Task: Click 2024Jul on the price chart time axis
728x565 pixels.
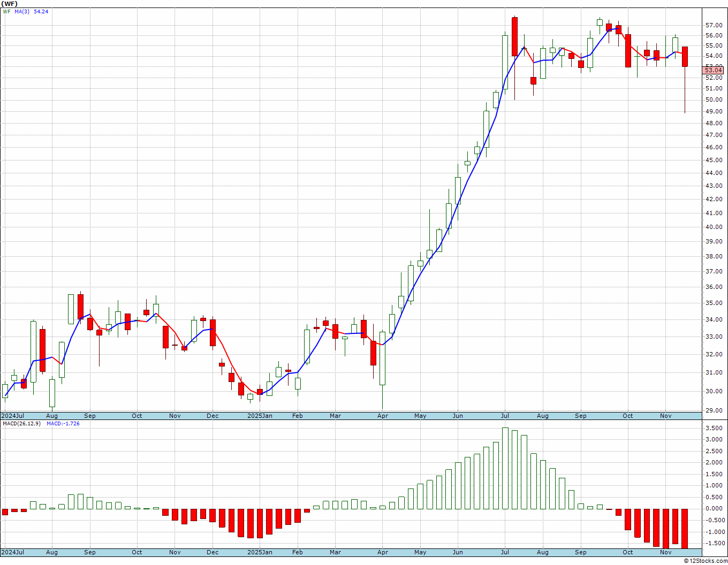Action: point(13,416)
